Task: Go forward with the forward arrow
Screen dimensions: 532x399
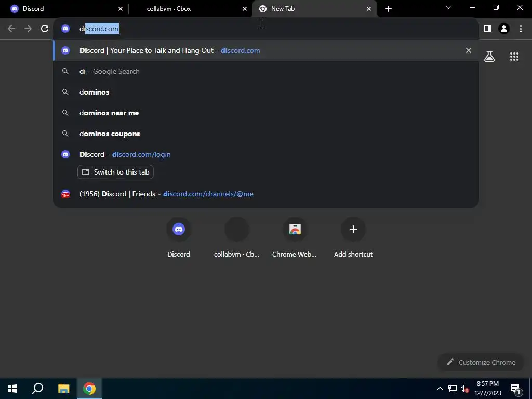Action: point(28,29)
